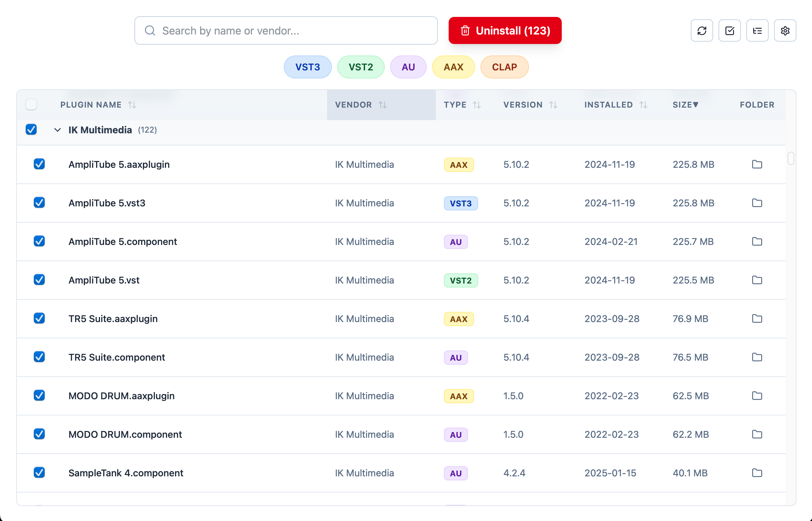The width and height of the screenshot is (812, 521).
Task: Sort by Size column header
Action: (685, 105)
